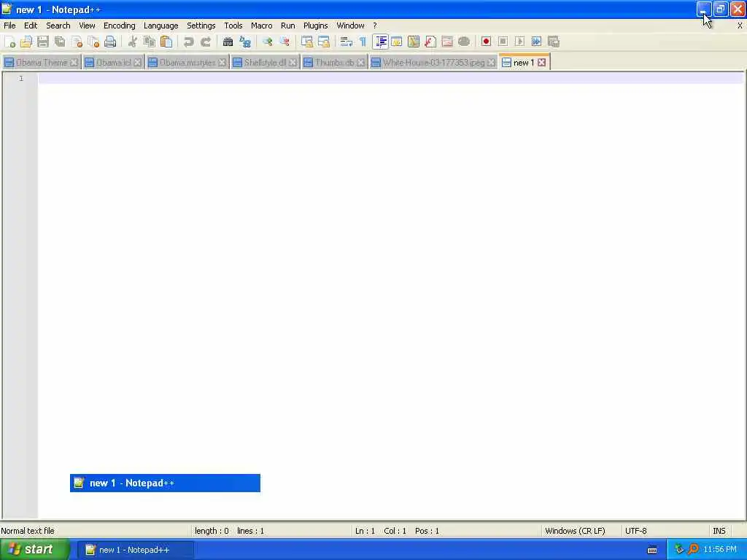747x560 pixels.
Task: Switch to the Obama Theme tab
Action: point(41,63)
